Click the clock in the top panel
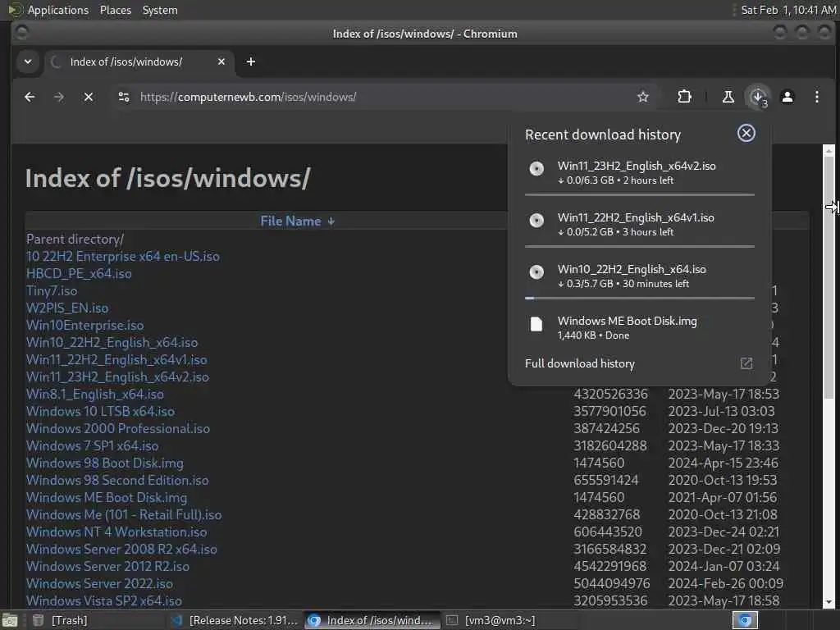Screen dimensions: 840x630 pyautogui.click(x=788, y=10)
